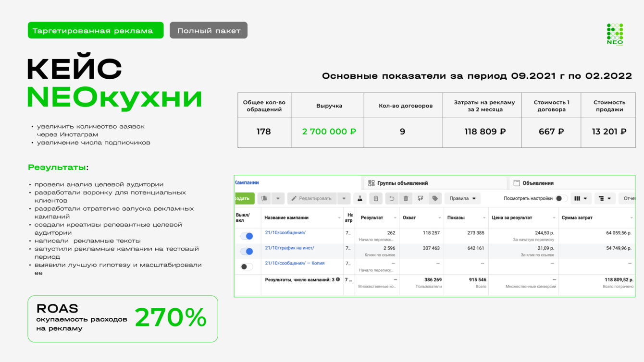
Task: Click the total spend 118 809,52 р.
Action: pos(618,279)
